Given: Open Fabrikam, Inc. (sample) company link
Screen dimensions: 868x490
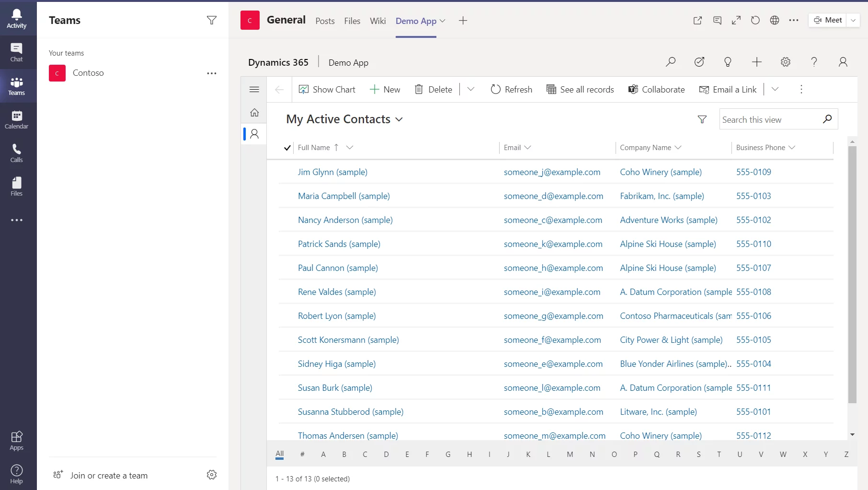Looking at the screenshot, I should coord(662,196).
